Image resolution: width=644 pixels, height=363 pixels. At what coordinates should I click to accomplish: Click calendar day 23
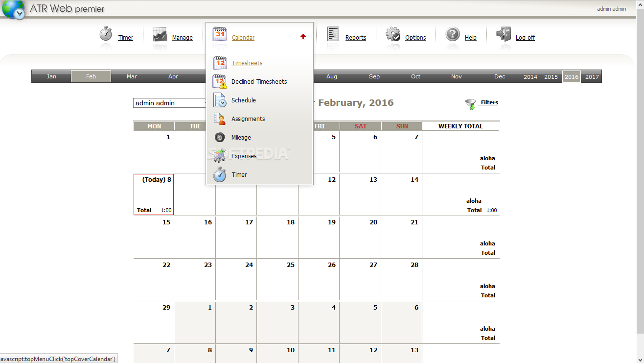[x=195, y=280]
